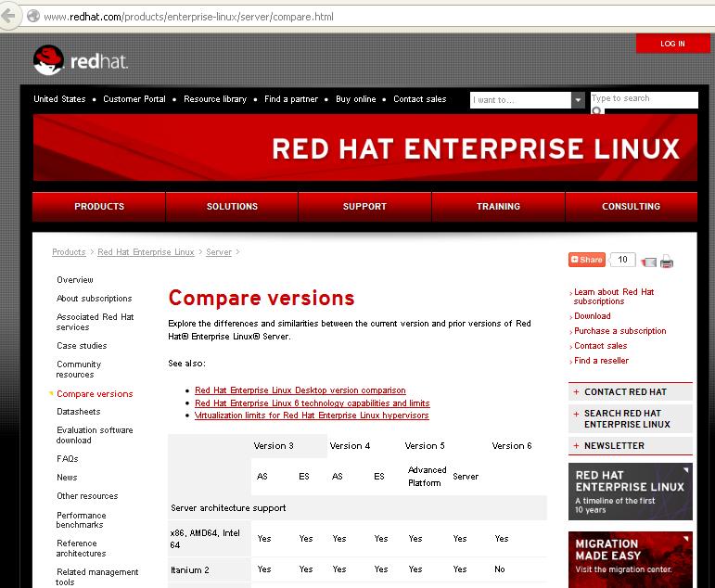Click Red Hat Enterprise Linux breadcrumb

tap(146, 252)
